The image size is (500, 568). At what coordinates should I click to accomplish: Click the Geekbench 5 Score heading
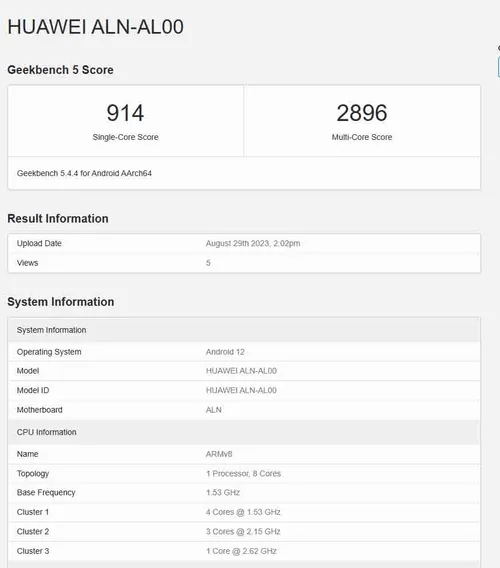click(61, 70)
